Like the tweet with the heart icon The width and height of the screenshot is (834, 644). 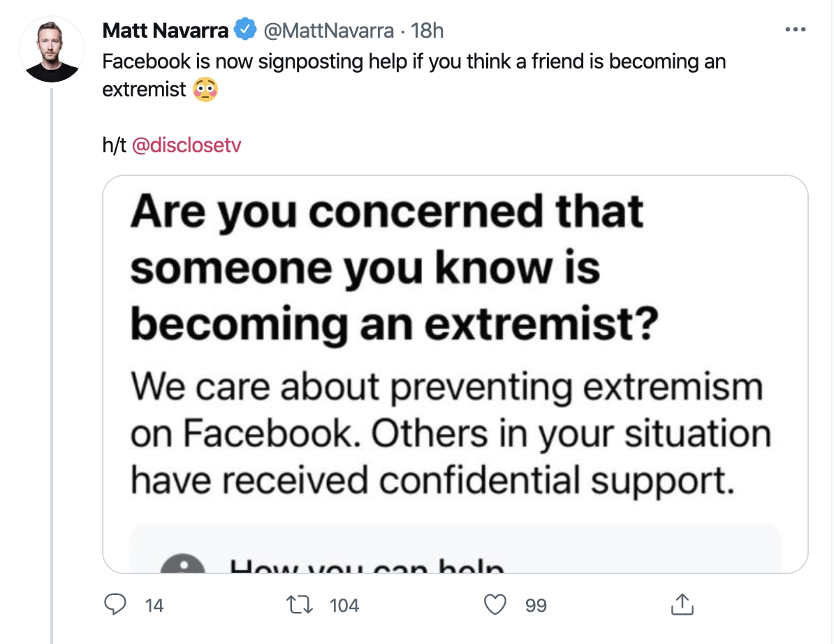coord(495,604)
